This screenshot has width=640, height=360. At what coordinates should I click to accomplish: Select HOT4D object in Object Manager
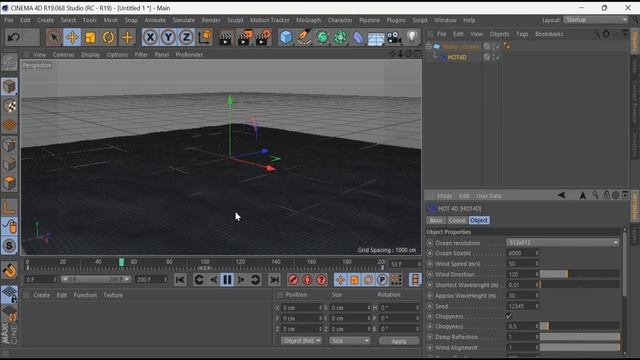click(457, 57)
